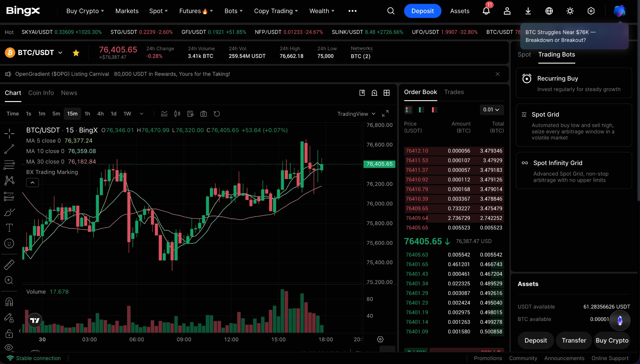Expand chart to fullscreen
Viewport: 640px width, 364px height.
pyautogui.click(x=385, y=114)
